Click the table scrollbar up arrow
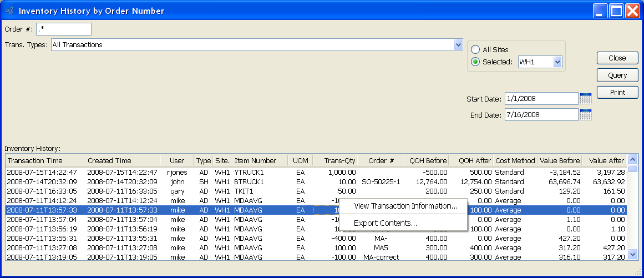644x278 pixels. [x=633, y=159]
